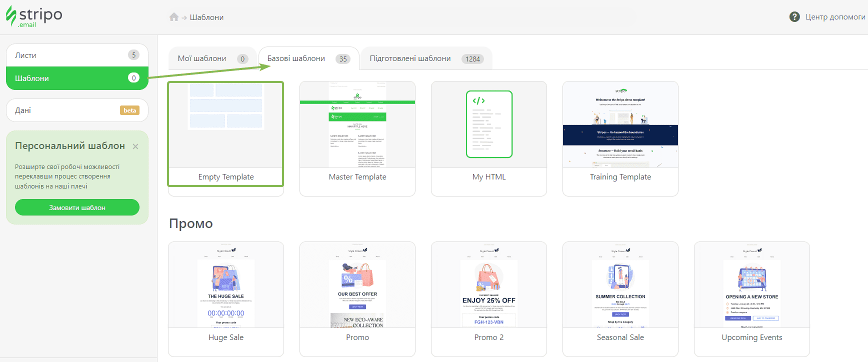Pick the Upcoming Events template

(x=751, y=285)
